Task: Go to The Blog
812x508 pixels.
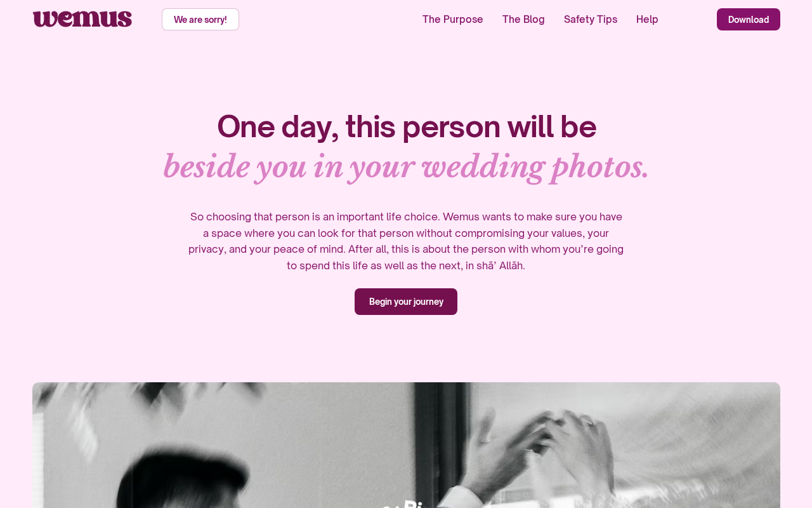Action: (x=523, y=19)
